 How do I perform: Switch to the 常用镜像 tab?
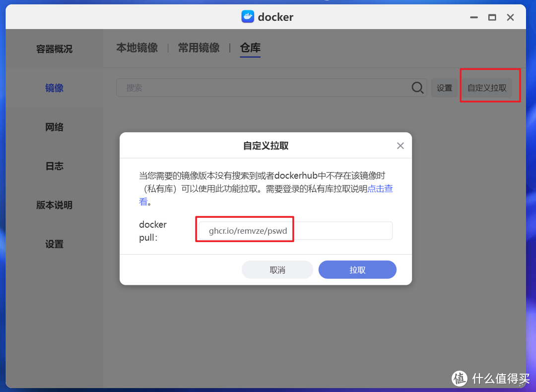point(199,48)
